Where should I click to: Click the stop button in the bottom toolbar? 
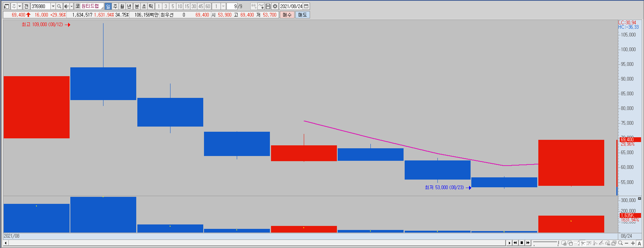[x=522, y=243]
